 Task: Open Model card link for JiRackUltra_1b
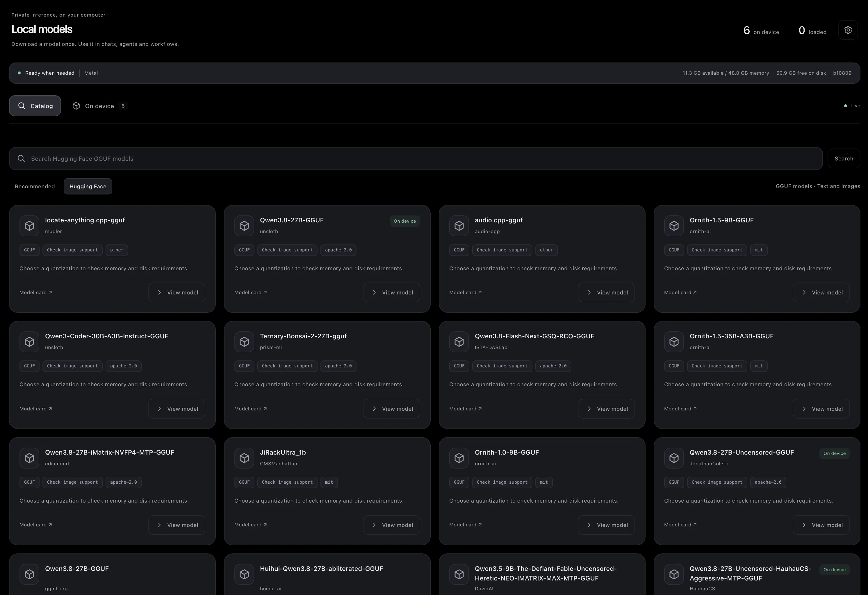(x=251, y=525)
